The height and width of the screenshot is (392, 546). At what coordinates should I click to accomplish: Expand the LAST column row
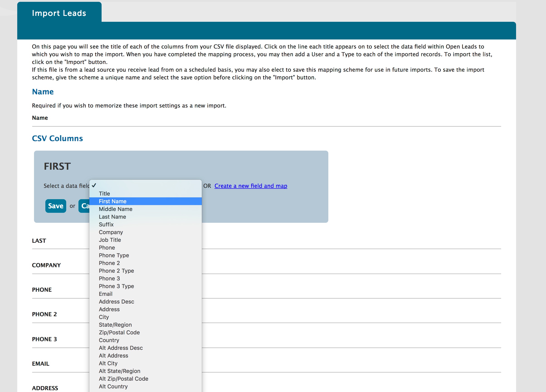[39, 240]
